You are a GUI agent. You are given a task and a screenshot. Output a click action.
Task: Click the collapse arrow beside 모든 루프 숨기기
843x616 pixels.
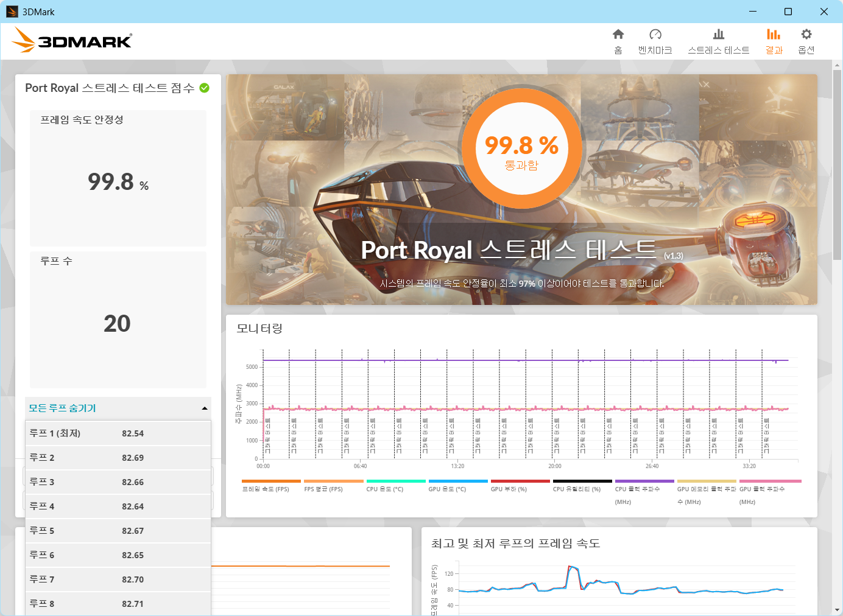pos(205,408)
